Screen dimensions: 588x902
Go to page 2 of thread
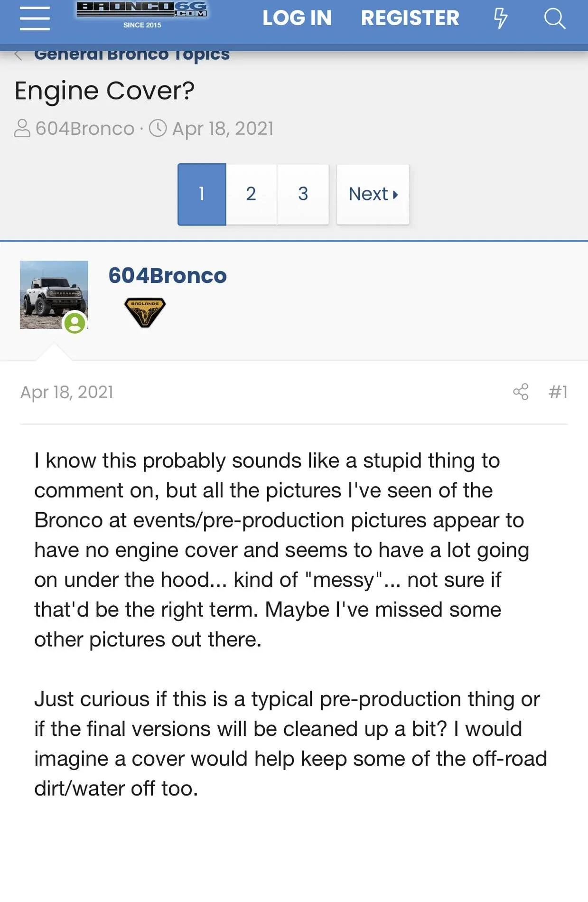pyautogui.click(x=251, y=194)
